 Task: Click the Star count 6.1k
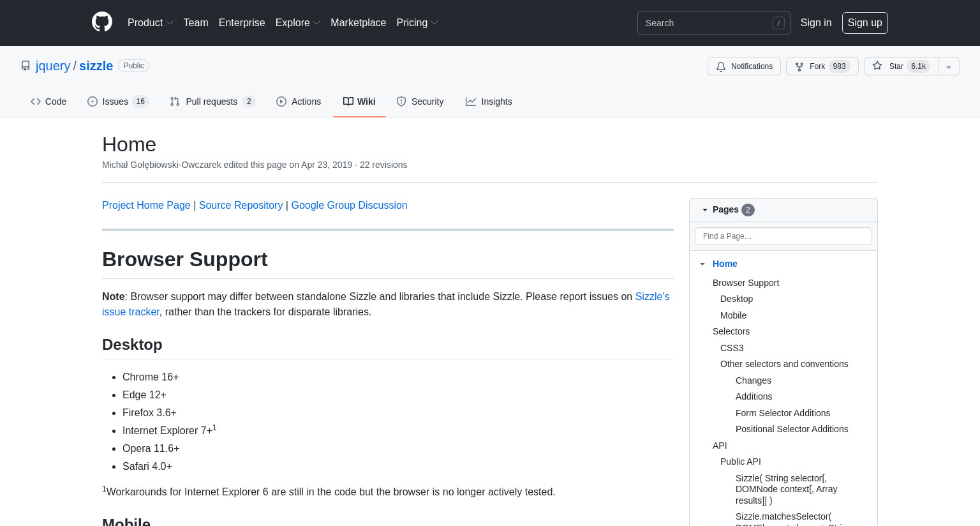918,66
